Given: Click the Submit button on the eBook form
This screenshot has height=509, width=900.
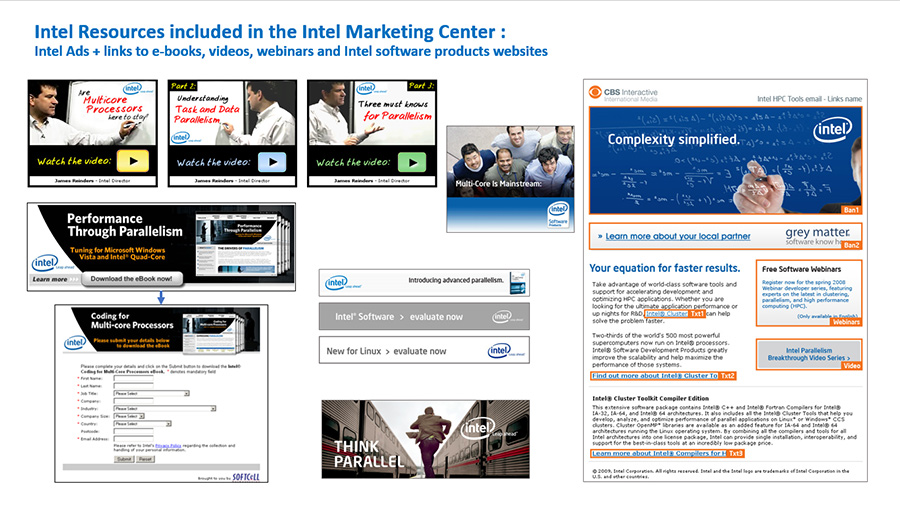Looking at the screenshot, I should pos(125,459).
